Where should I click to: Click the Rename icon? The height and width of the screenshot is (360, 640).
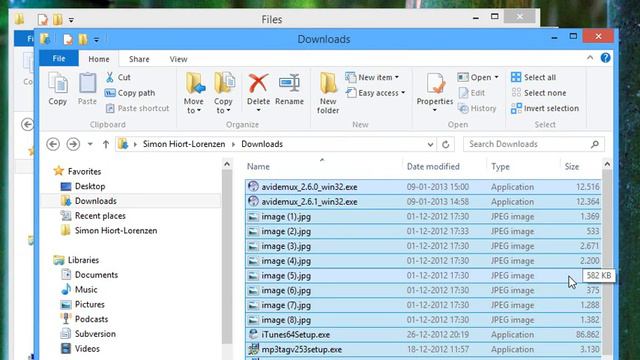pos(289,89)
